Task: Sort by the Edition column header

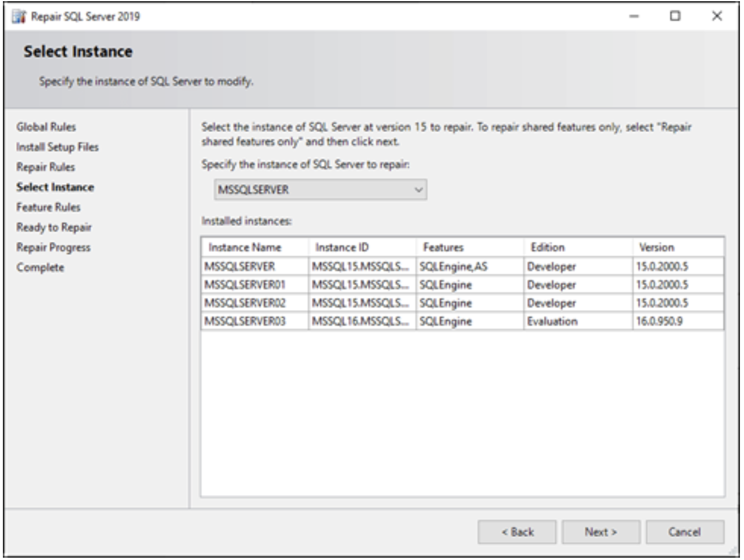Action: 578,248
